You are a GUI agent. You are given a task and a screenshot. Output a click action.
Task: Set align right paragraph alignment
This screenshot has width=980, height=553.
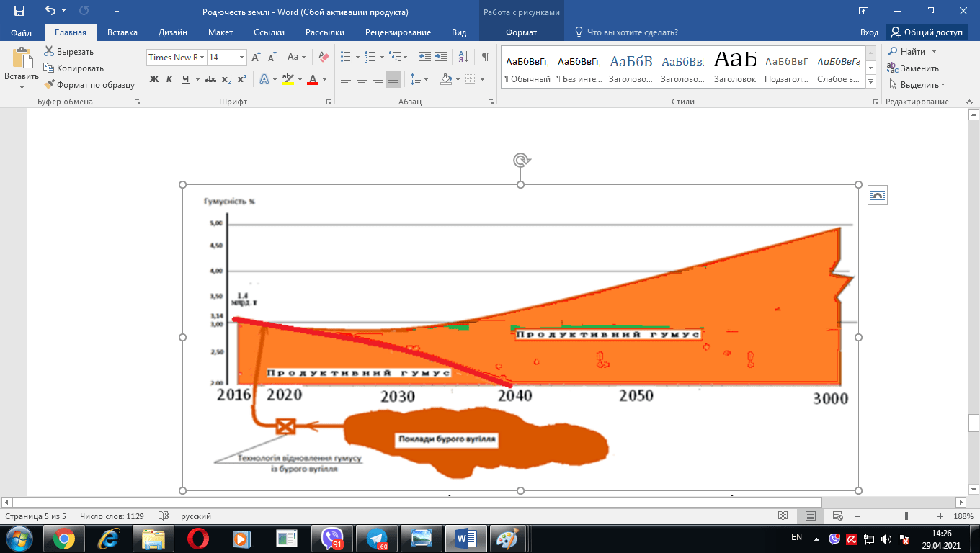click(x=378, y=79)
